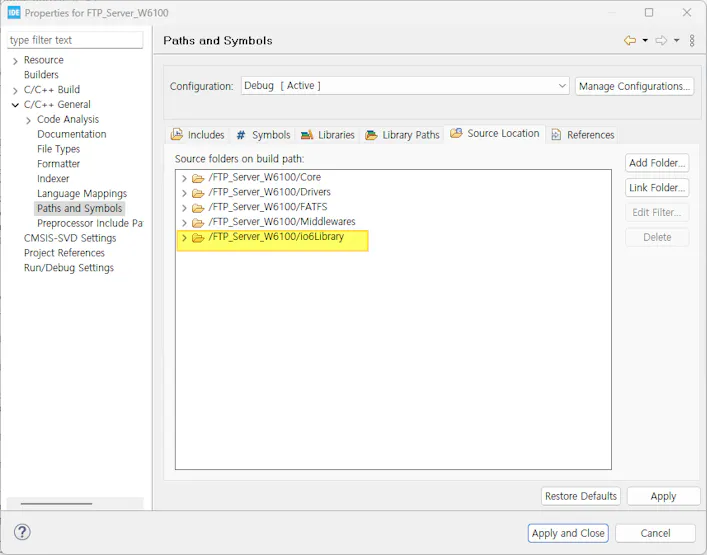This screenshot has height=555, width=707.
Task: Select the /FTP_Server_W6100/Drivers entry text
Action: pyautogui.click(x=270, y=192)
